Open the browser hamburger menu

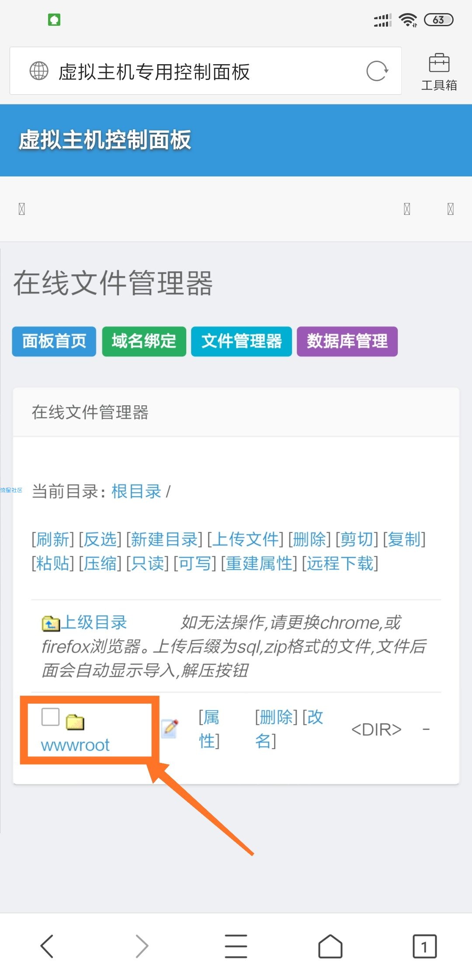tap(236, 946)
